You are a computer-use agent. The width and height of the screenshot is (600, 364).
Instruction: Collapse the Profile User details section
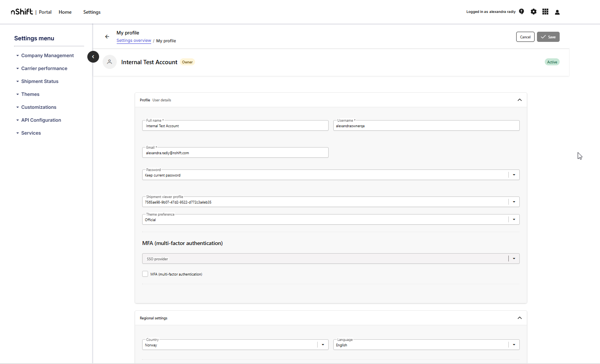coord(520,100)
